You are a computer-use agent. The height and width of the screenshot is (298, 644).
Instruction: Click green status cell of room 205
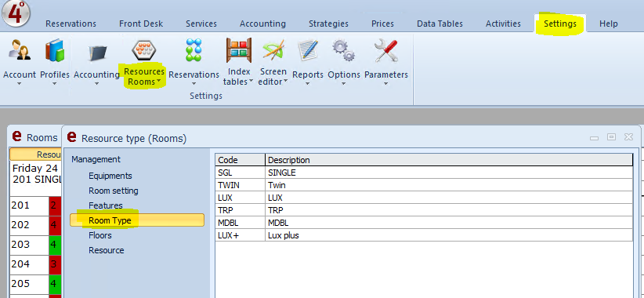coord(55,284)
